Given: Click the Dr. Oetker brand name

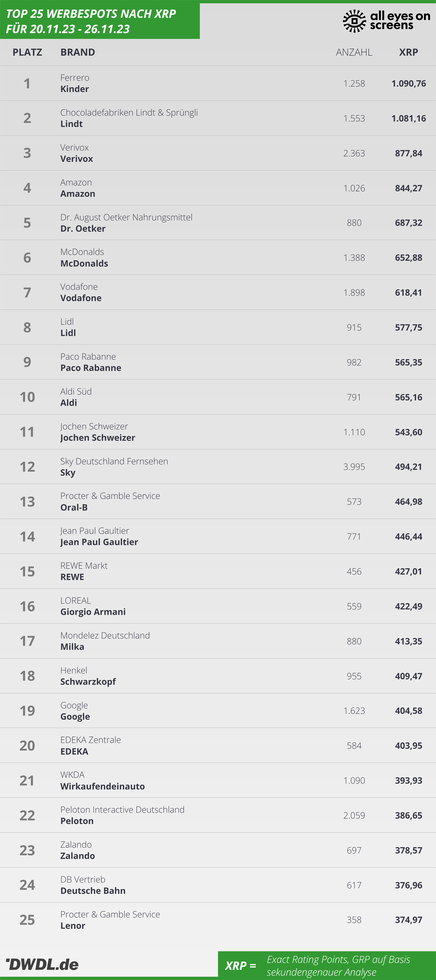Looking at the screenshot, I should click(83, 229).
